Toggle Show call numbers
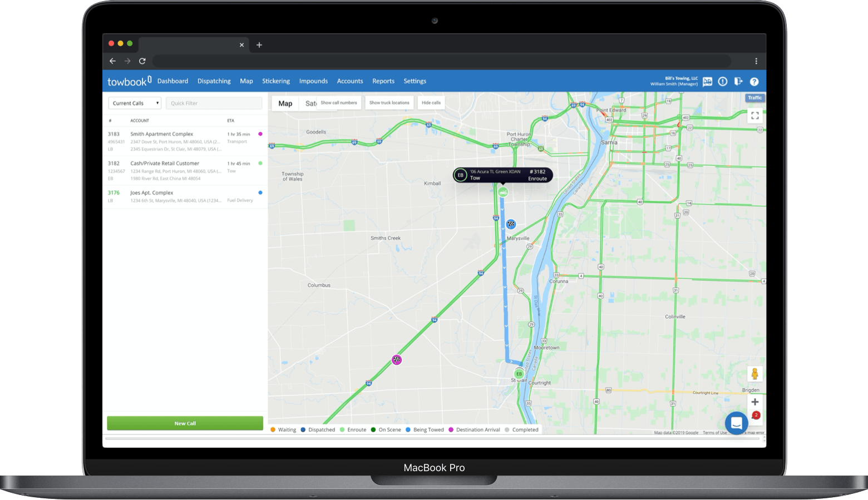 [339, 103]
